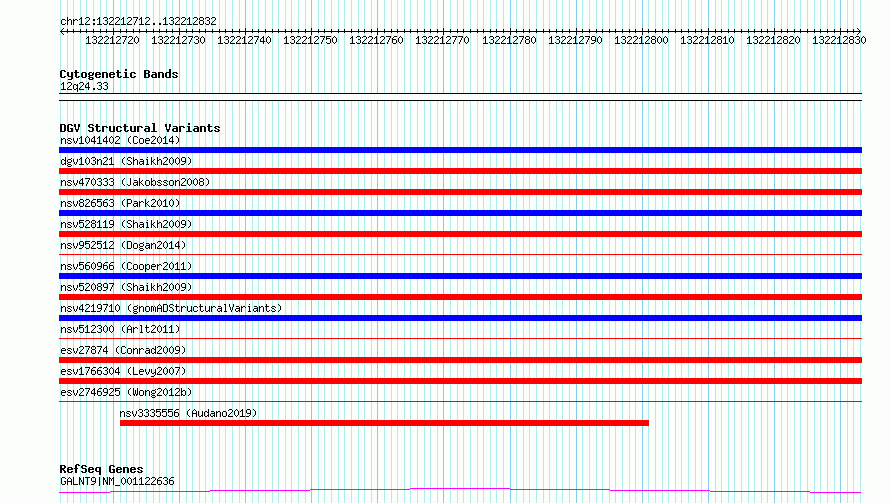Click the 12q24.33 band label

(84, 86)
